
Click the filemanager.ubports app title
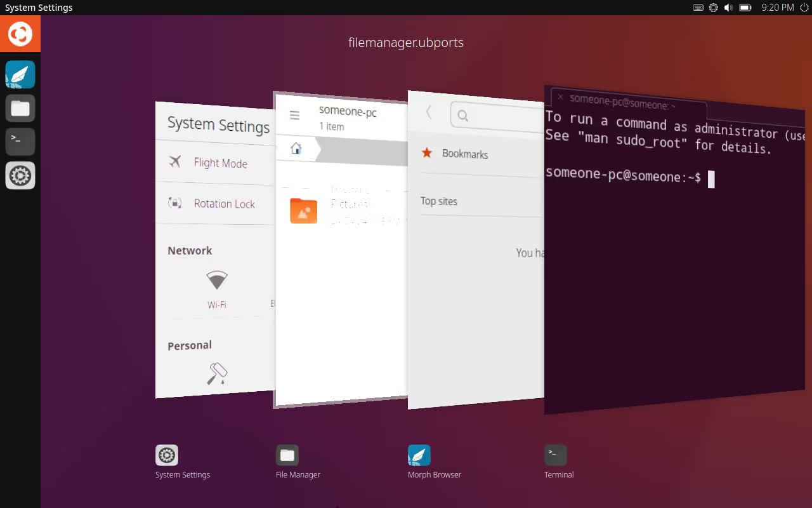point(405,43)
